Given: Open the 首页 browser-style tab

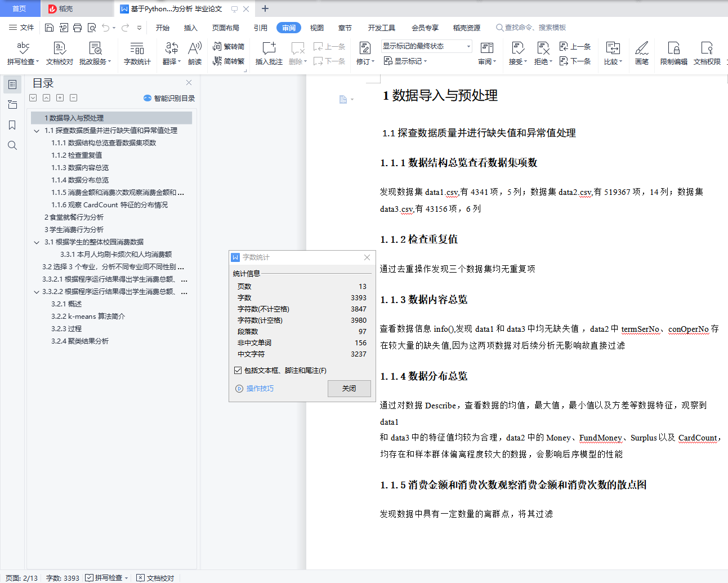Looking at the screenshot, I should click(20, 8).
